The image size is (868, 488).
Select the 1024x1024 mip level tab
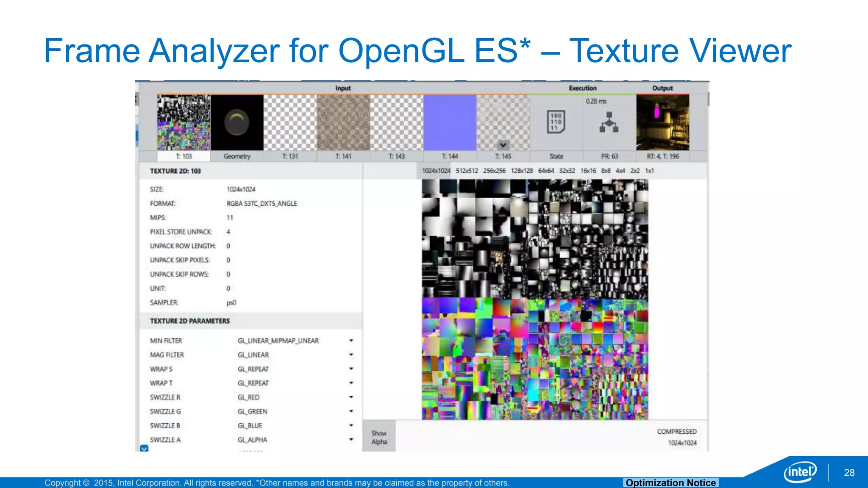436,171
